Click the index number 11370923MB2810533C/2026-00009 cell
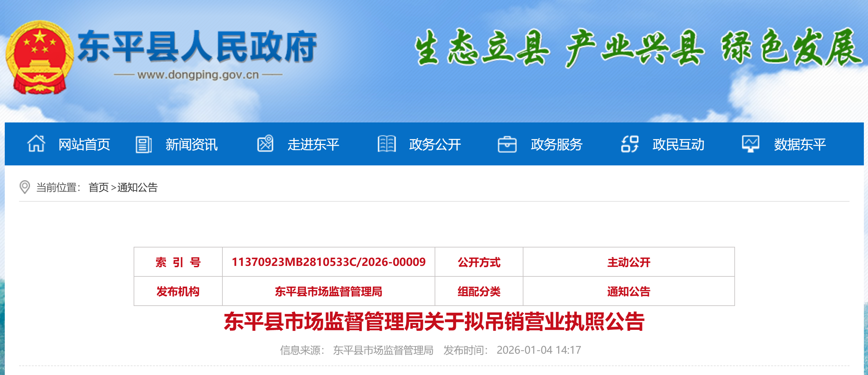868x375 pixels. pyautogui.click(x=329, y=262)
